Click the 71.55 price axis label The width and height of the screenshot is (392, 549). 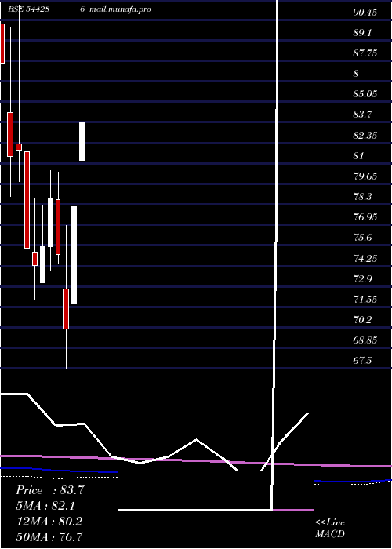(x=365, y=300)
